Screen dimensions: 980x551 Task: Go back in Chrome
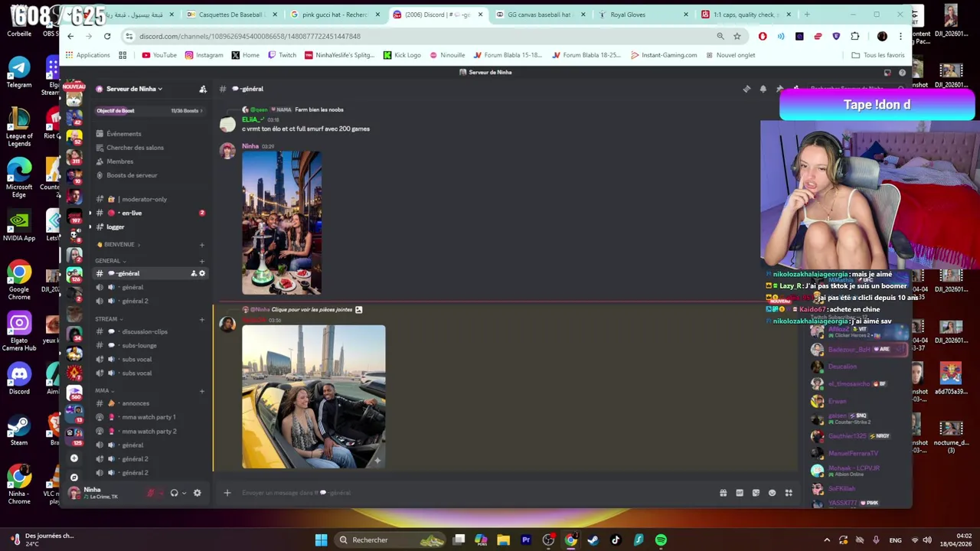click(x=70, y=36)
